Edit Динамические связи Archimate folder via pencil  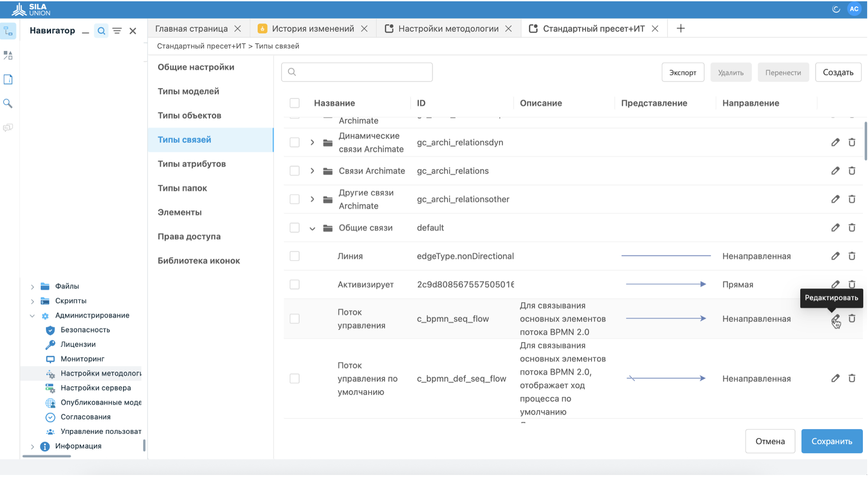[835, 142]
